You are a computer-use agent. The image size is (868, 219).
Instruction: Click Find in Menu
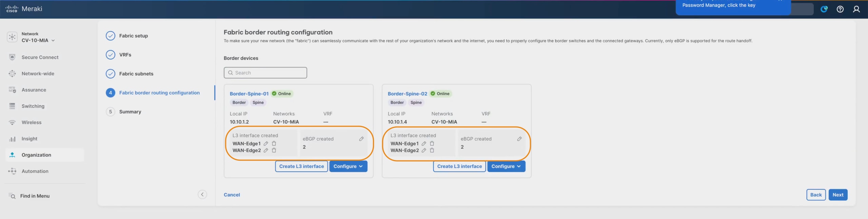[35, 196]
